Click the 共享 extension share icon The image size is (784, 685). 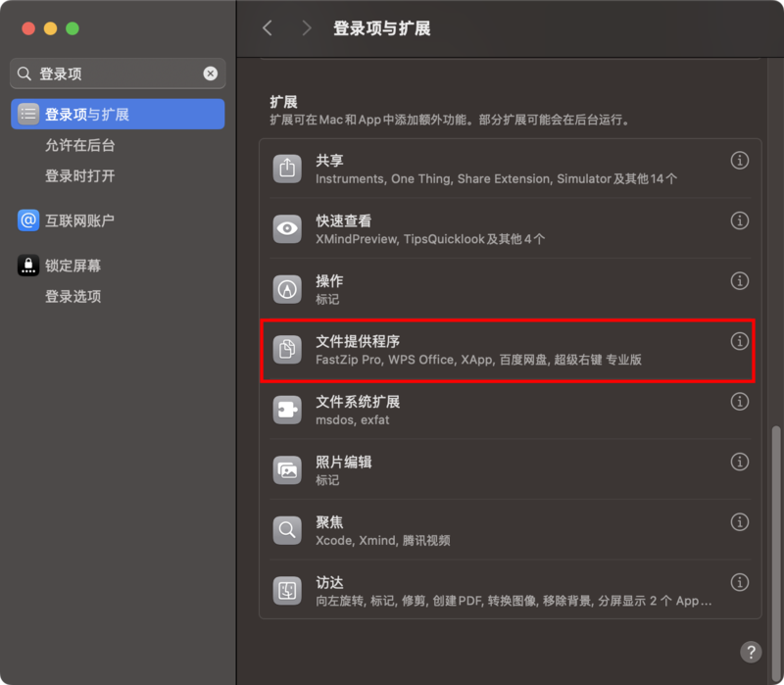pos(287,169)
